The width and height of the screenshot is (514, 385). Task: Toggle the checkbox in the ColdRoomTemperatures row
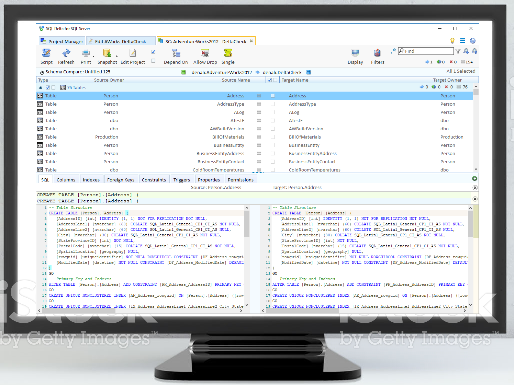coord(273,170)
